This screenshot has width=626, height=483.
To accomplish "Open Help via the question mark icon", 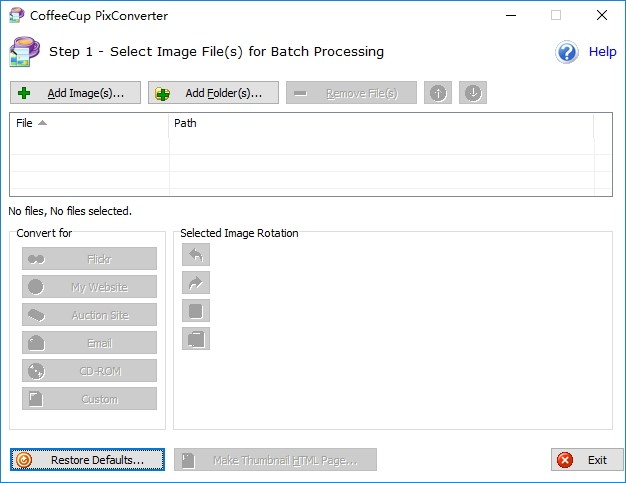I will 567,52.
